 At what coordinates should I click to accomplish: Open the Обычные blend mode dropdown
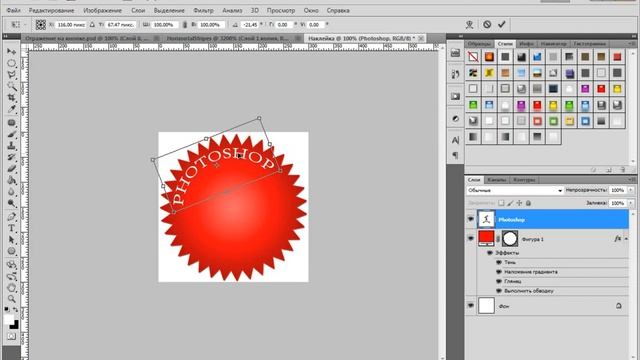pyautogui.click(x=515, y=191)
